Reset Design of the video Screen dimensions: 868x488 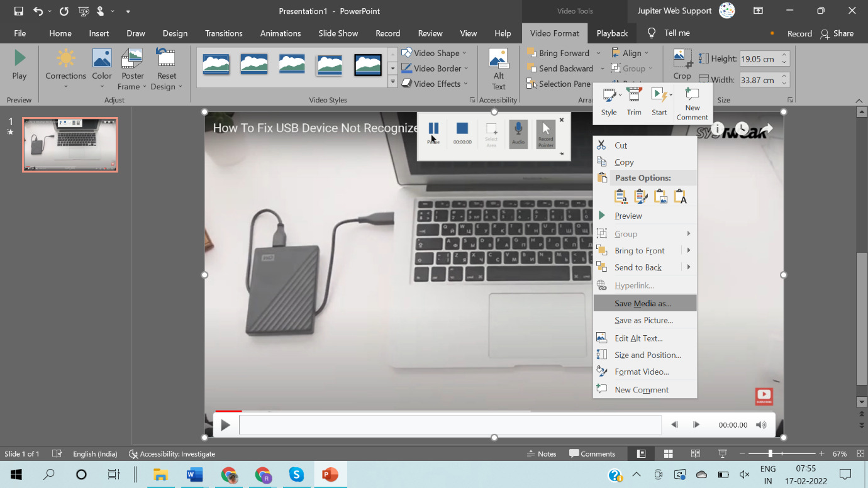point(167,69)
